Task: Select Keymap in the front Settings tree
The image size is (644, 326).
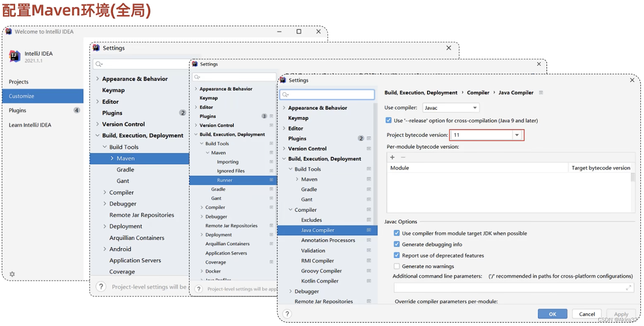Action: tap(298, 118)
